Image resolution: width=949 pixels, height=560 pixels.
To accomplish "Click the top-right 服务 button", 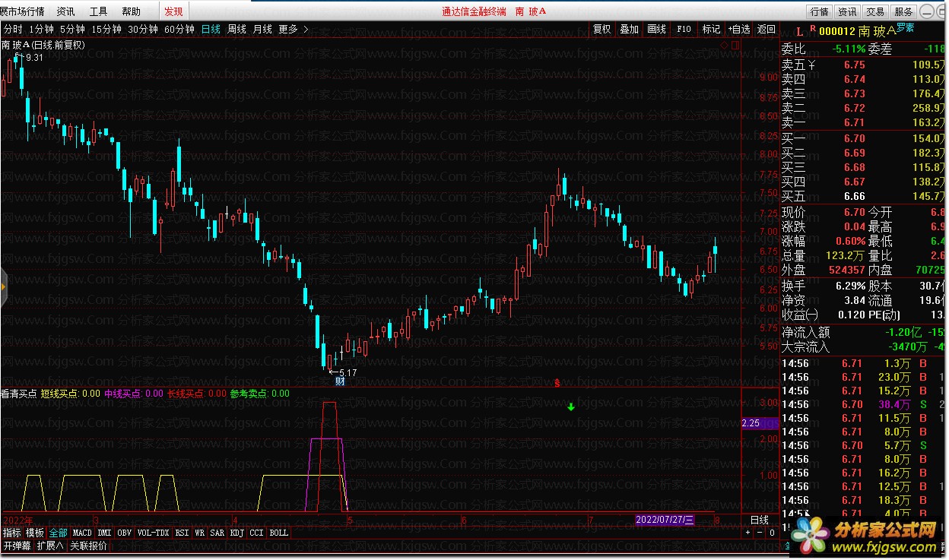I will click(903, 11).
